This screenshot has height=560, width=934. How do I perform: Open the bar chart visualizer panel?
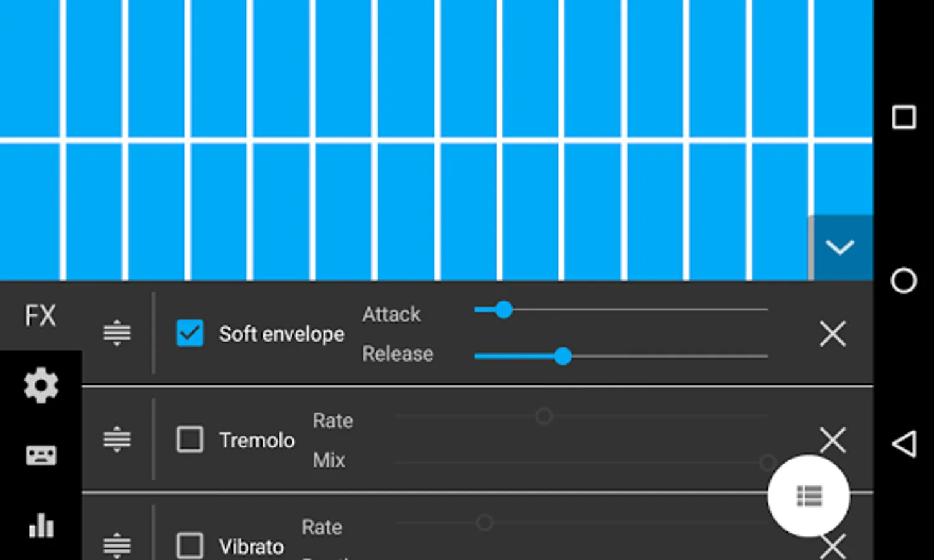[x=41, y=526]
